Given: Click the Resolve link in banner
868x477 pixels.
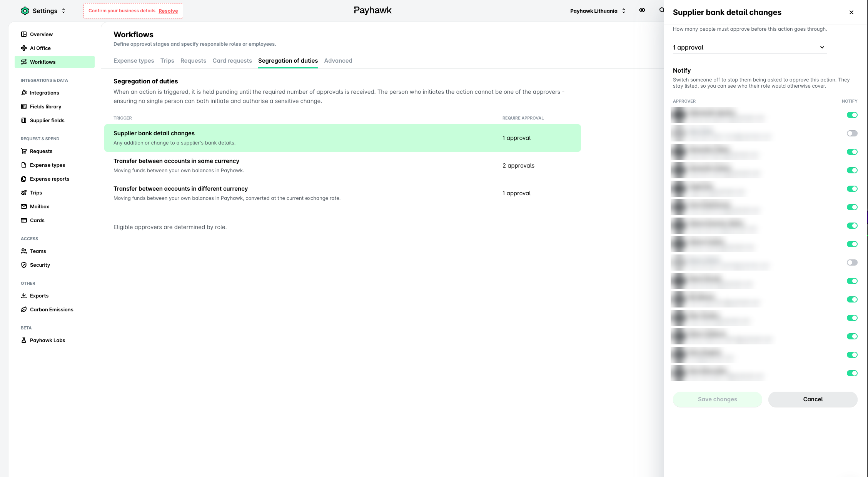Looking at the screenshot, I should 168,11.
